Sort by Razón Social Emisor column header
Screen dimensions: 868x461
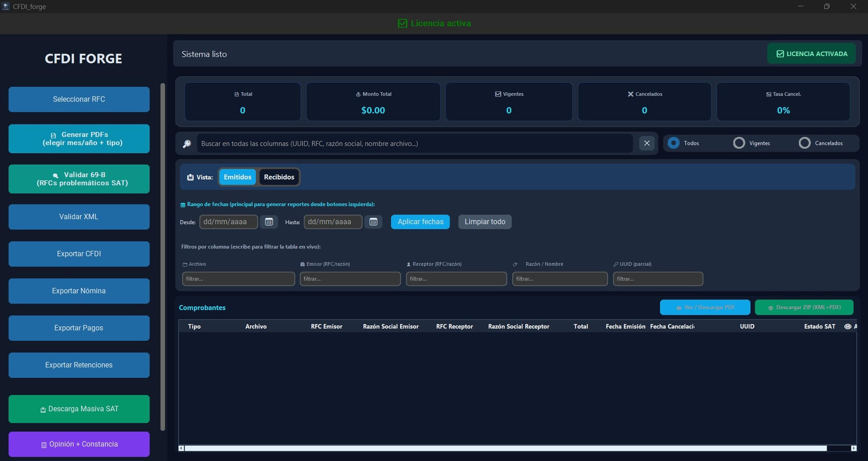[391, 327]
